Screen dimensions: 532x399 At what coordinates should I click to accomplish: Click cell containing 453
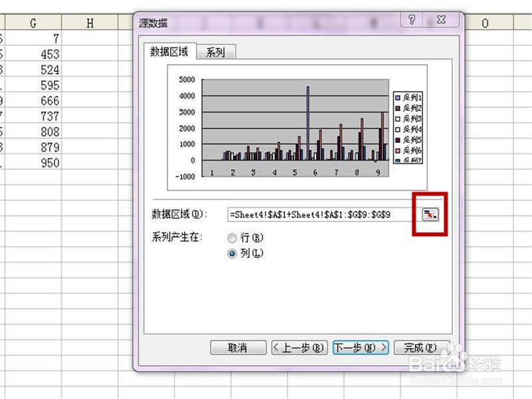tap(33, 54)
